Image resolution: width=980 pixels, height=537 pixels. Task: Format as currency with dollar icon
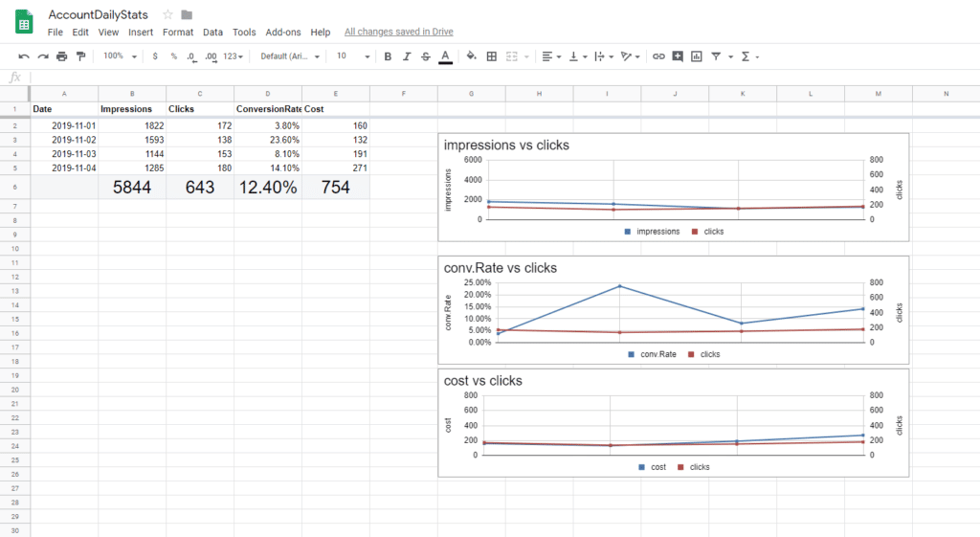tap(155, 56)
